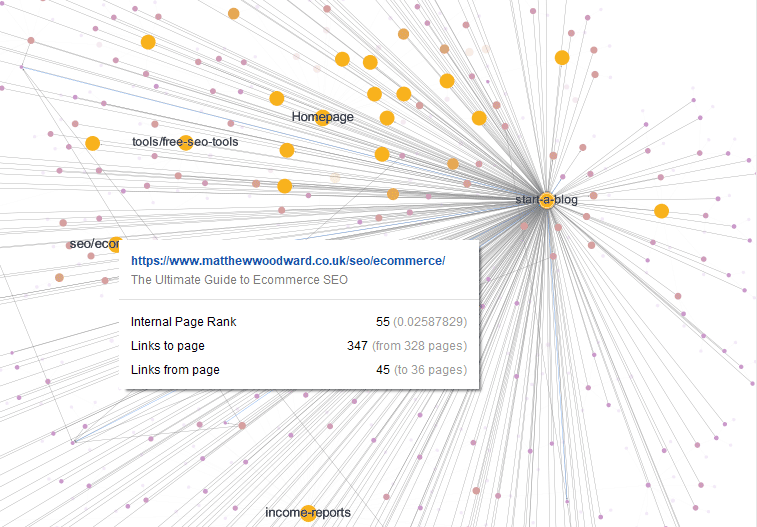Viewport: 757px width, 527px height.
Task: Select the start-a-blog node
Action: pos(547,200)
